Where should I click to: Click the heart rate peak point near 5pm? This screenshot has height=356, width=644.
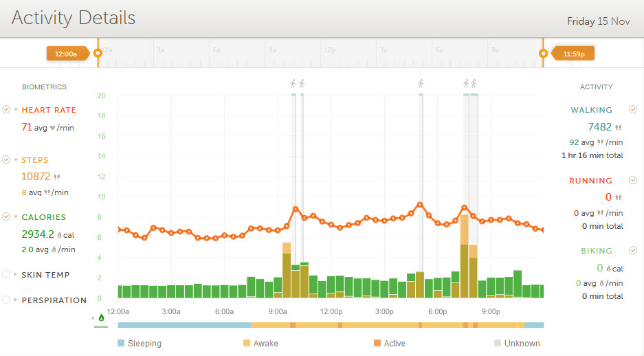(x=419, y=205)
